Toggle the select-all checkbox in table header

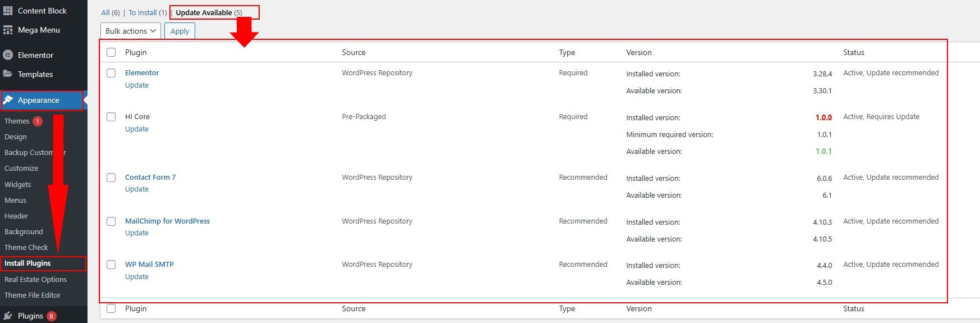[111, 52]
